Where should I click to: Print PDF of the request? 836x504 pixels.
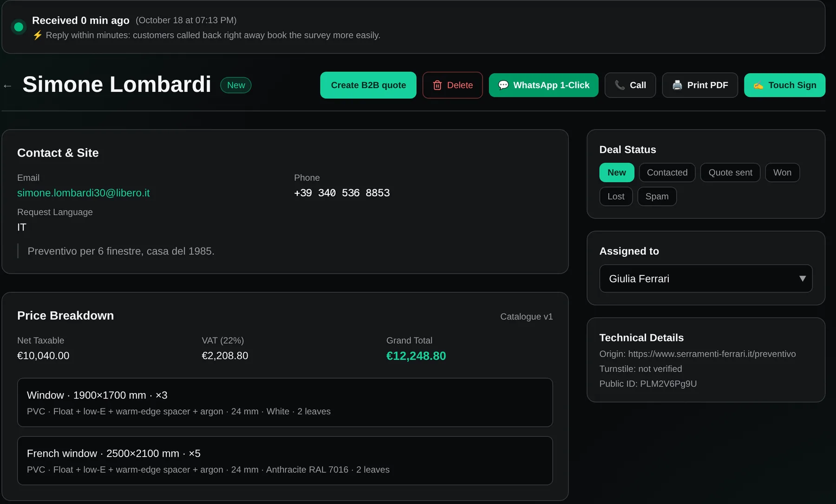pos(700,85)
